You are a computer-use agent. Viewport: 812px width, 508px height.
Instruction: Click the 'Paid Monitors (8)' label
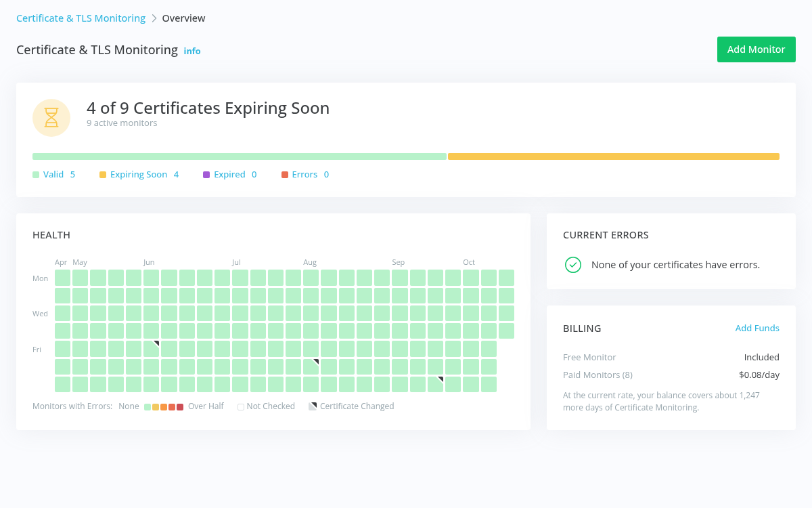pyautogui.click(x=597, y=375)
